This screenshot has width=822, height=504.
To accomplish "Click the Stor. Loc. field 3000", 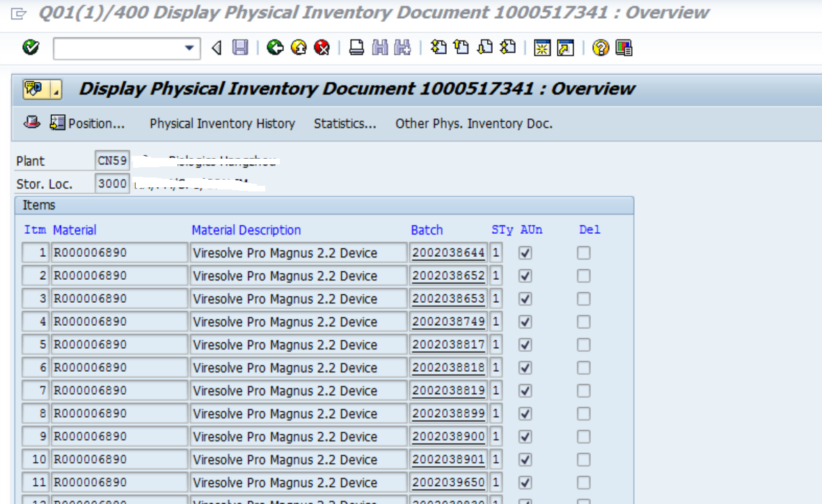I will coord(112,184).
